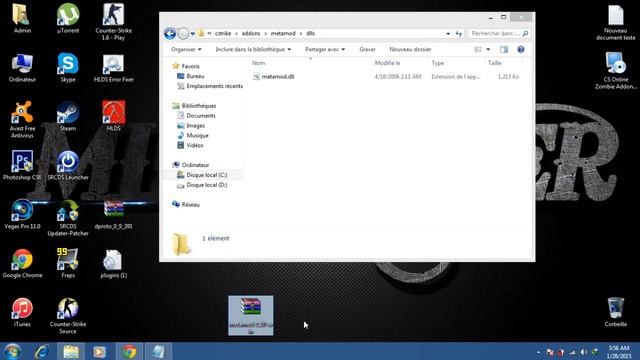Open the Counter-Strike Source shortcut

pyautogui.click(x=68, y=316)
